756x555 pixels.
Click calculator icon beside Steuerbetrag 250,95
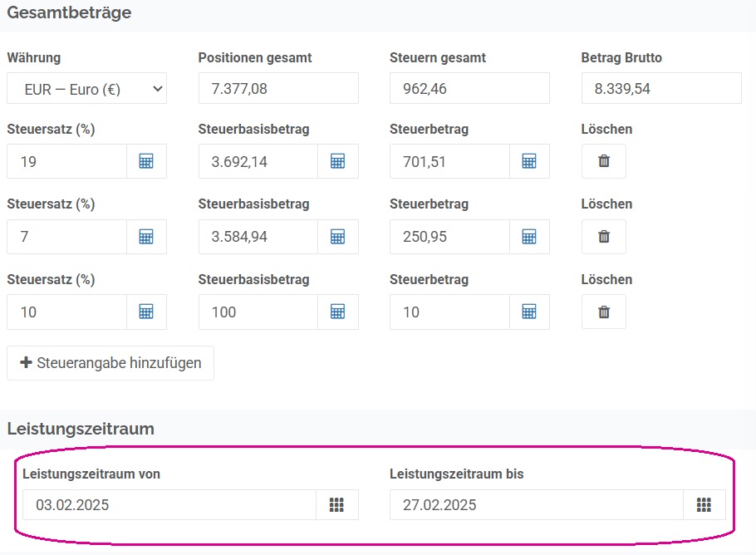point(529,237)
